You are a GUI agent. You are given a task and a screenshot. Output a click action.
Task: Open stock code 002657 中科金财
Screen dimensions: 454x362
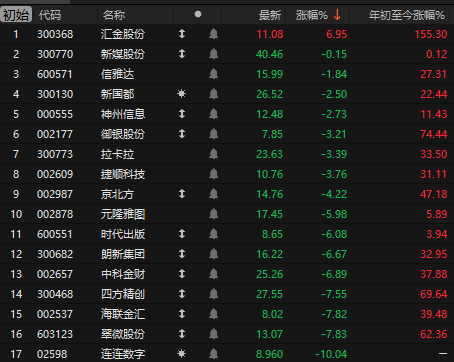[55, 274]
